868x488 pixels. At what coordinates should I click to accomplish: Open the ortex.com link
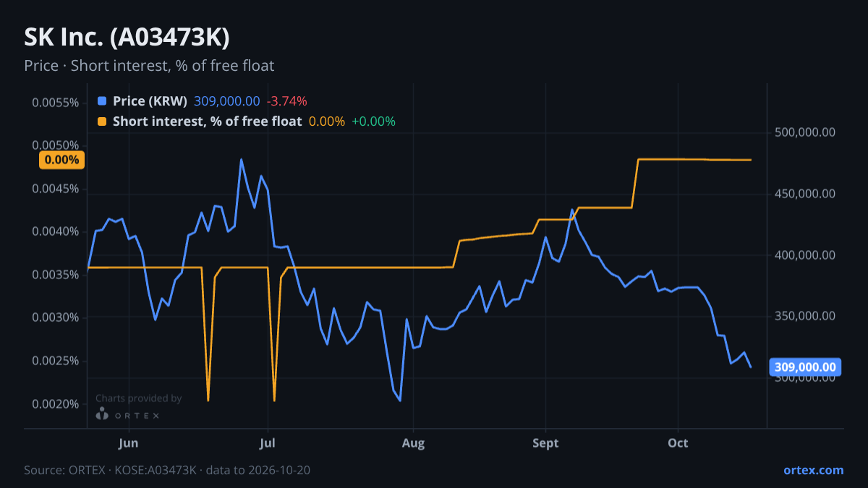click(x=813, y=470)
